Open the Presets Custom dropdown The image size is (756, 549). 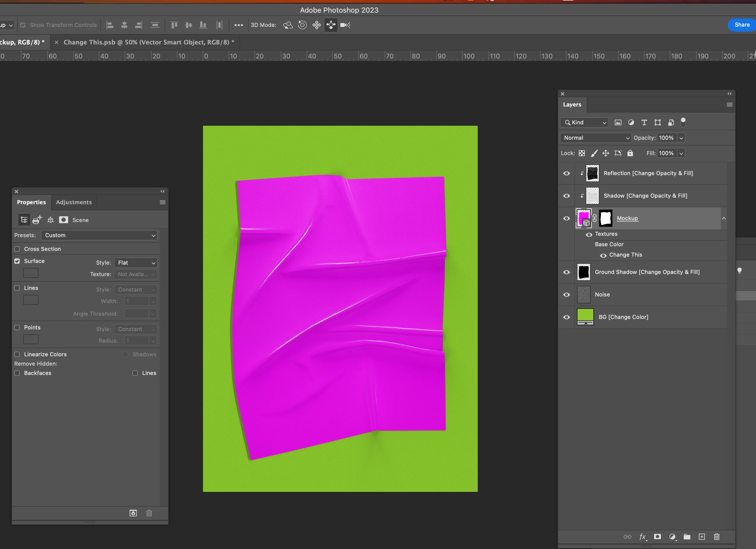point(99,235)
